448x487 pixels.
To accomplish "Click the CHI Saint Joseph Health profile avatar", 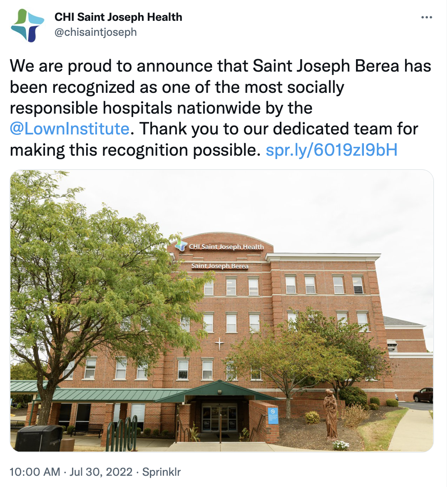I will click(x=27, y=25).
